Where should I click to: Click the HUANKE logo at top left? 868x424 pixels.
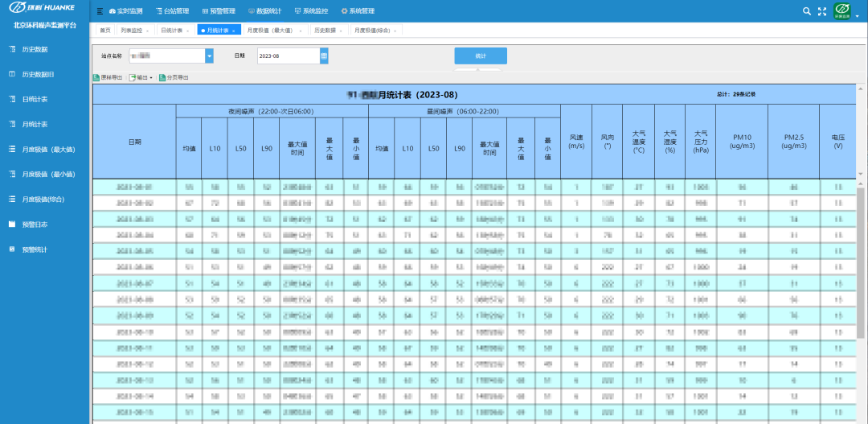point(42,8)
